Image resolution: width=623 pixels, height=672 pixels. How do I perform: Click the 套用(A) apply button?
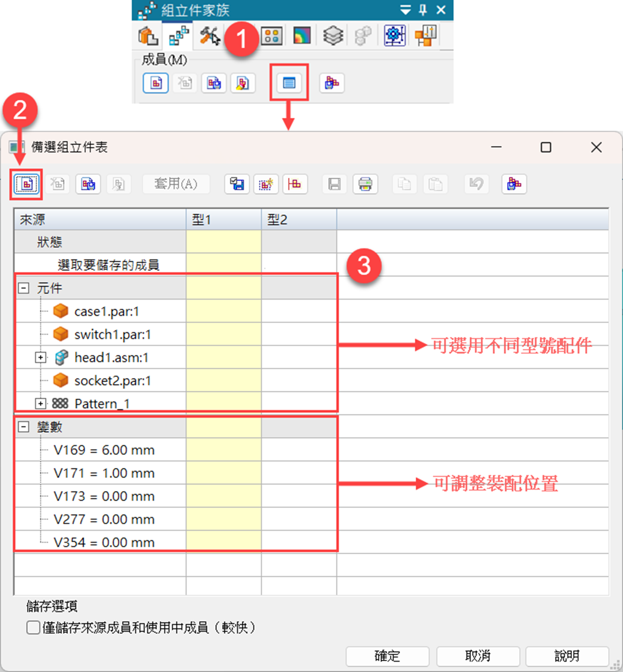176,184
